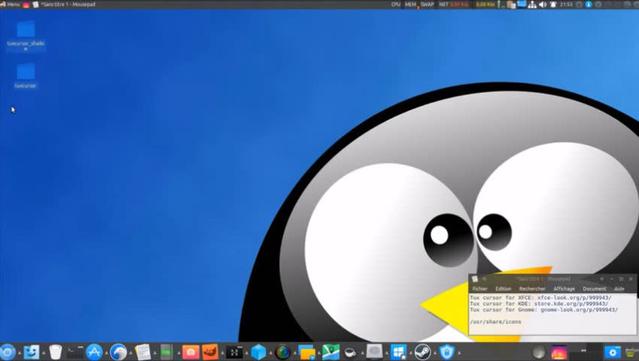Open the Document menu in Mousepad
639x361 pixels.
[594, 288]
